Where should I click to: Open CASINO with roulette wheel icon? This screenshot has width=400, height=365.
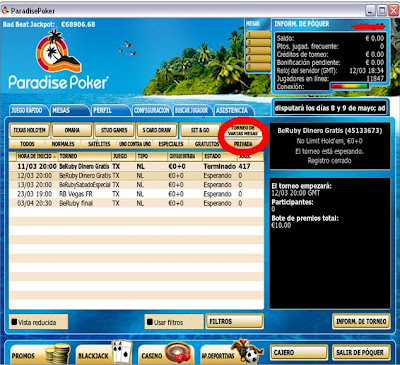pos(166,353)
